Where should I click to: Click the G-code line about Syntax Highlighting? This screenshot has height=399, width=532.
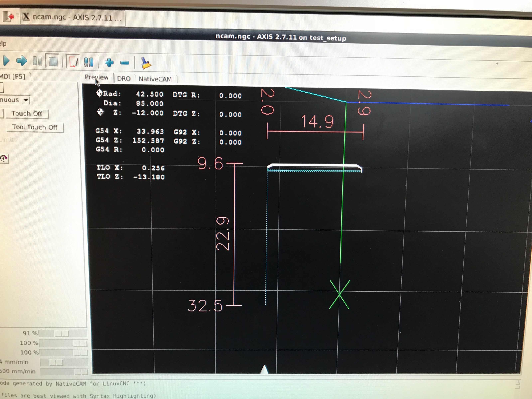pyautogui.click(x=78, y=396)
